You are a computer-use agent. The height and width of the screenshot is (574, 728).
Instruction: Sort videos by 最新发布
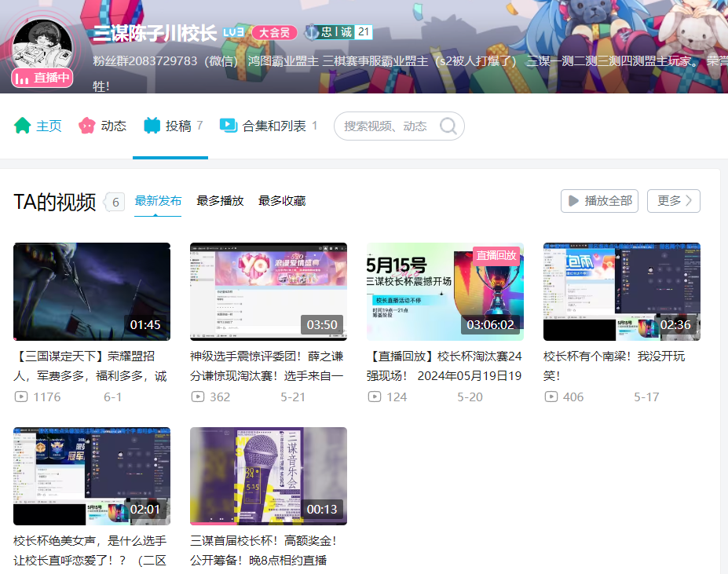coord(158,201)
